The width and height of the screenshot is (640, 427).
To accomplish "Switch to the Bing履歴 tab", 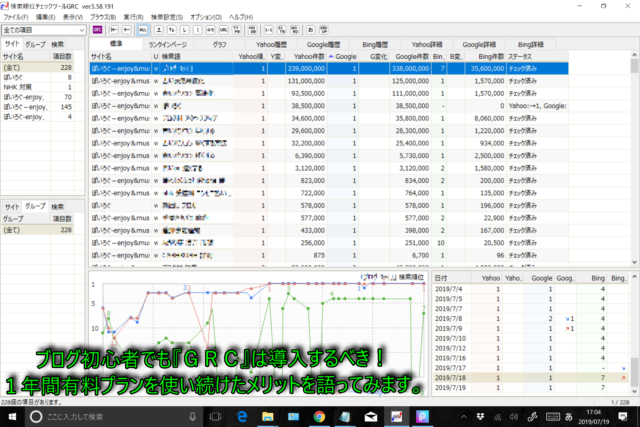I will [x=375, y=44].
